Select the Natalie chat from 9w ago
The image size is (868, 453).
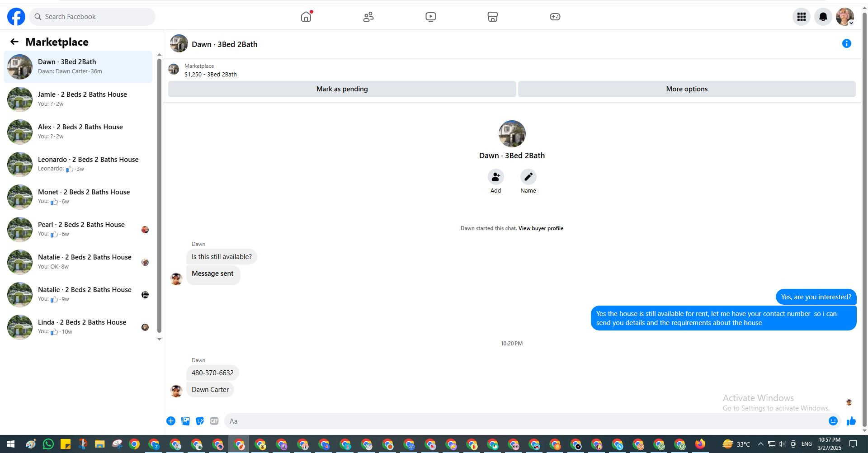pyautogui.click(x=78, y=295)
